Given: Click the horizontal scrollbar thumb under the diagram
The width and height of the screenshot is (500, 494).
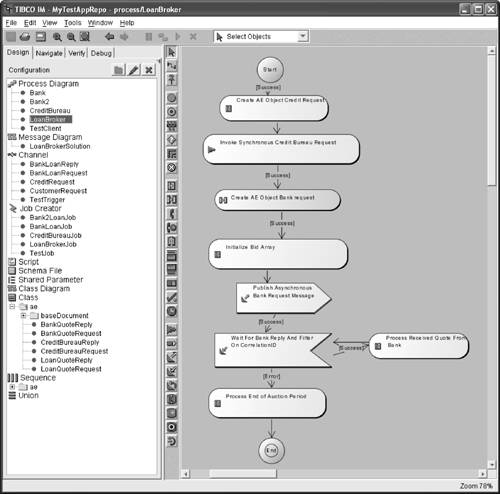Looking at the screenshot, I should pyautogui.click(x=243, y=474).
